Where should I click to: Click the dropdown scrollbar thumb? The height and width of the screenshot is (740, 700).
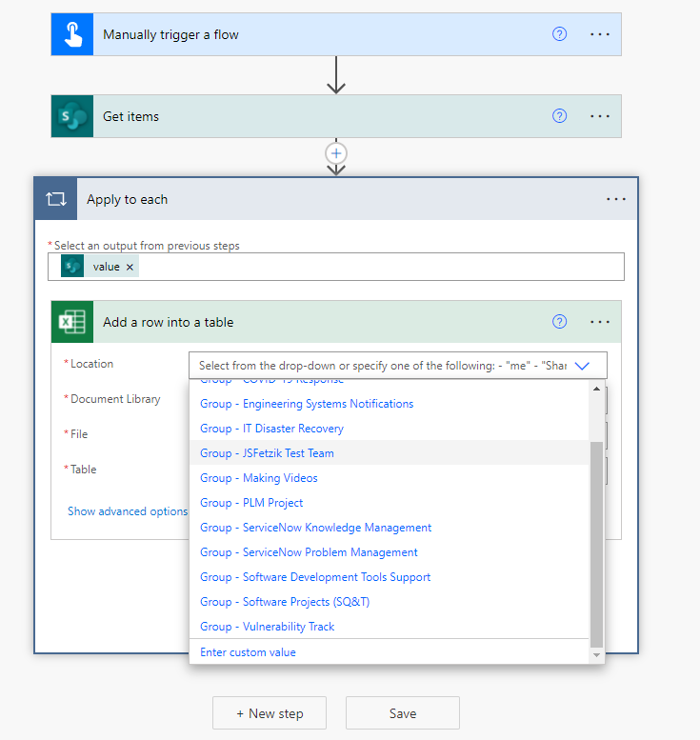click(596, 545)
